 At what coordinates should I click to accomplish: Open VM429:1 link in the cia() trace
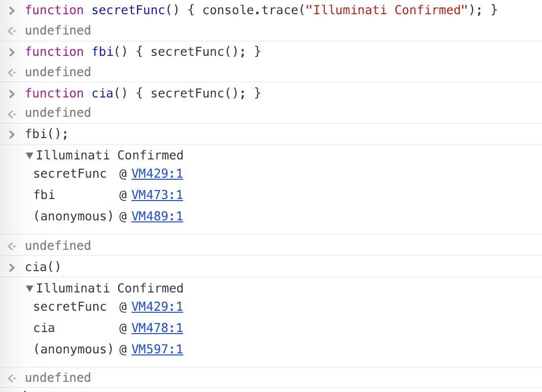[157, 307]
